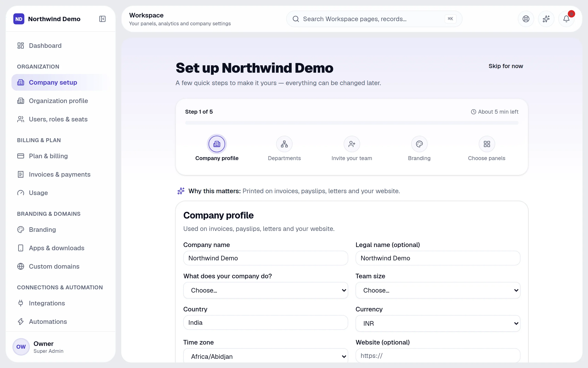Viewport: 588px width, 368px height.
Task: Open Plan & billing page
Action: [x=61, y=156]
